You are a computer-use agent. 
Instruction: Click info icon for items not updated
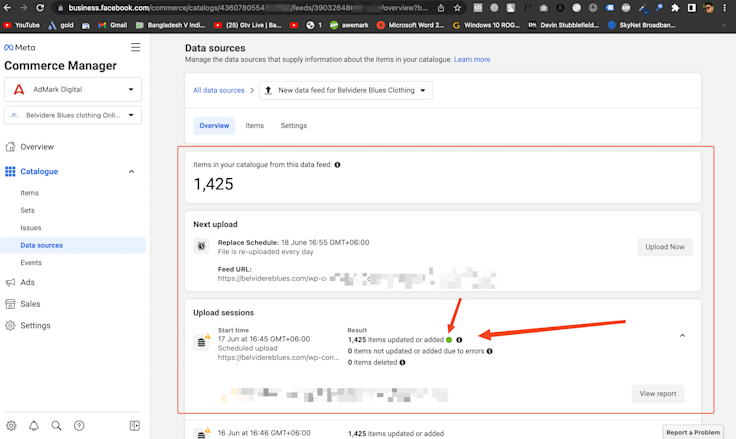490,351
